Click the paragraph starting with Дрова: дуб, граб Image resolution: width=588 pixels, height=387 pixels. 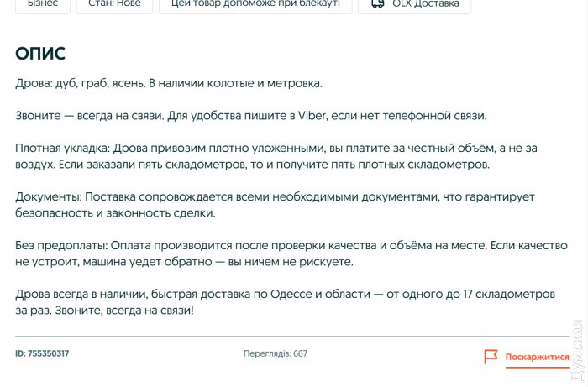[x=169, y=83]
